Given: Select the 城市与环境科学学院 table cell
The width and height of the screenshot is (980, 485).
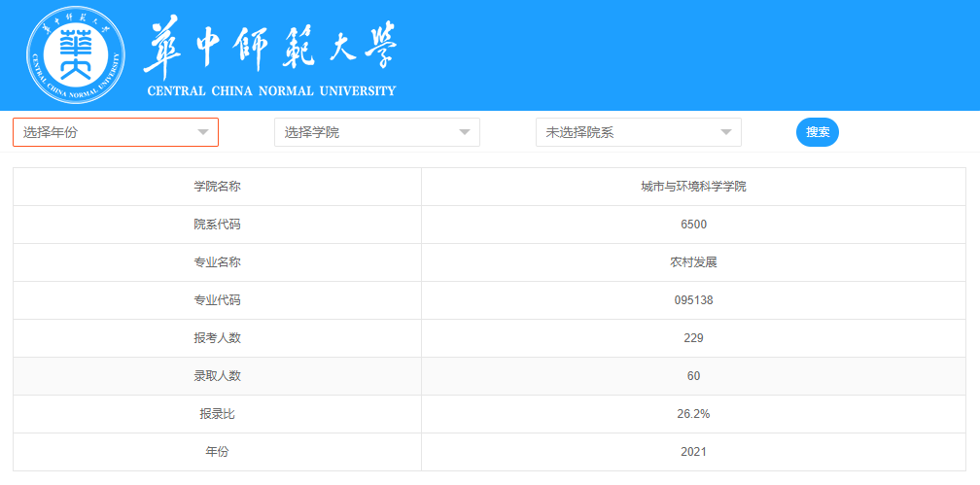Looking at the screenshot, I should pos(693,187).
